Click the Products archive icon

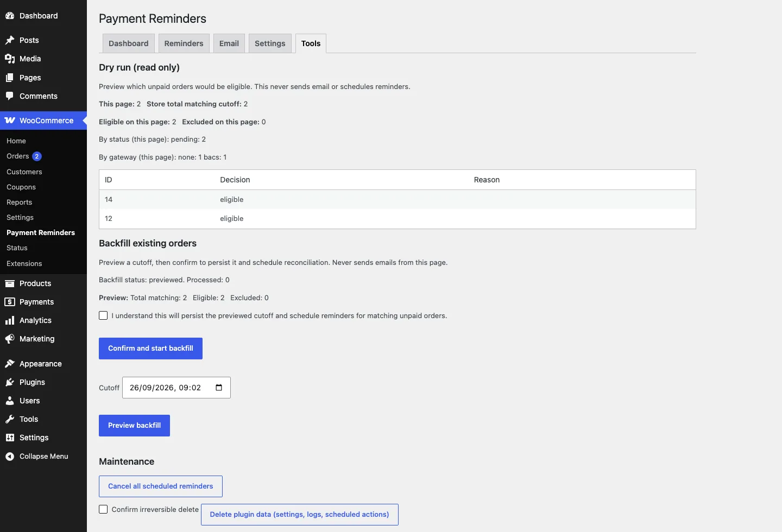tap(10, 283)
